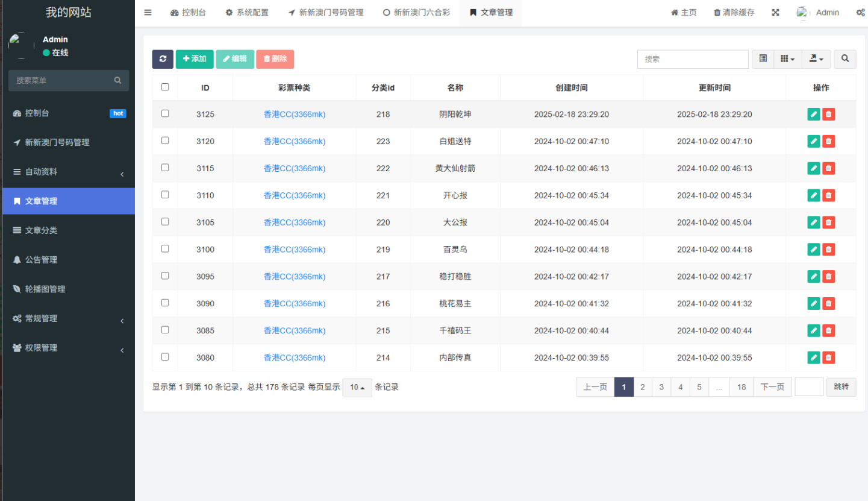Delete the 桃花易主 entry
This screenshot has height=501, width=868.
(829, 304)
